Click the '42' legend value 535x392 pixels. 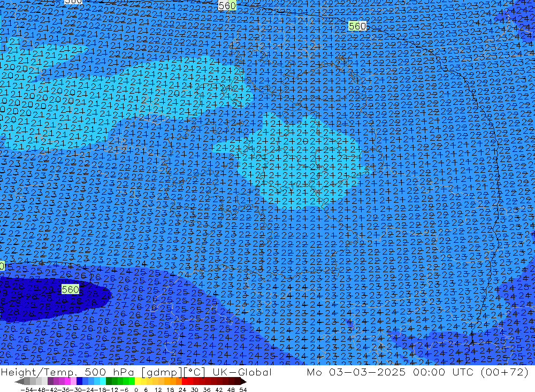click(219, 390)
